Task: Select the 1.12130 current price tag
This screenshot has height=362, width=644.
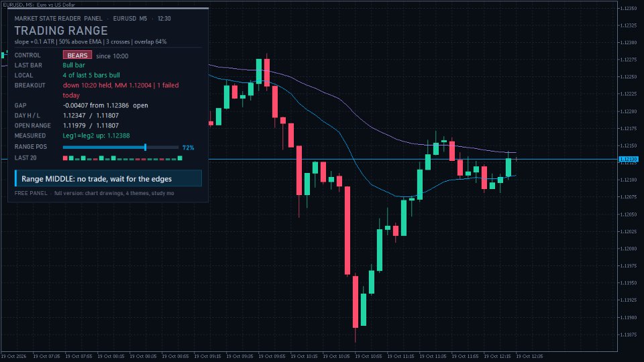Action: 629,159
